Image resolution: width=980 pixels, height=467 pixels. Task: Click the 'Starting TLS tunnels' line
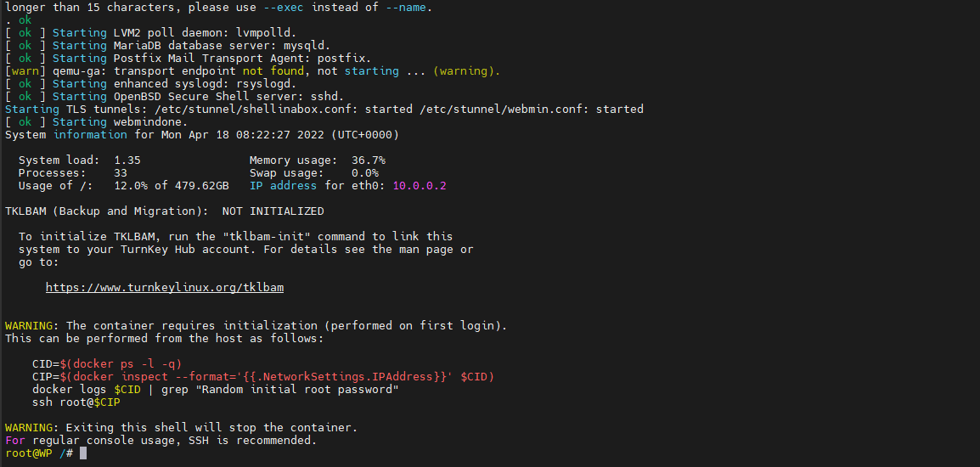pos(324,109)
